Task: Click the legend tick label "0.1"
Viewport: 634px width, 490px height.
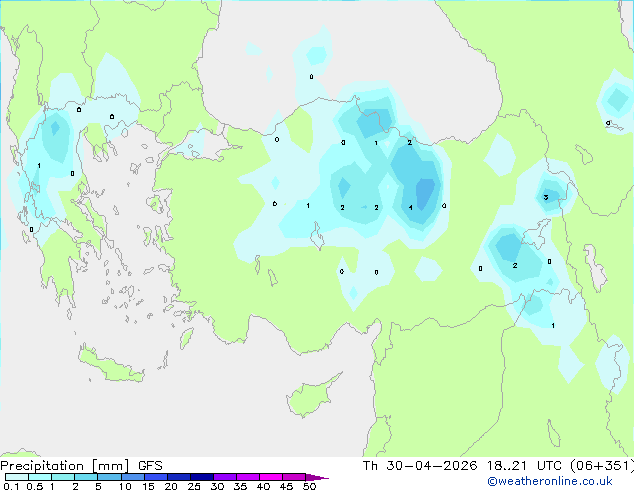Action: click(x=11, y=486)
